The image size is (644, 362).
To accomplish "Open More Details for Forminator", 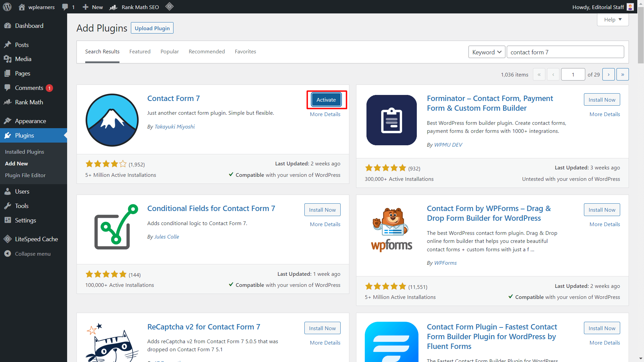I will point(604,114).
